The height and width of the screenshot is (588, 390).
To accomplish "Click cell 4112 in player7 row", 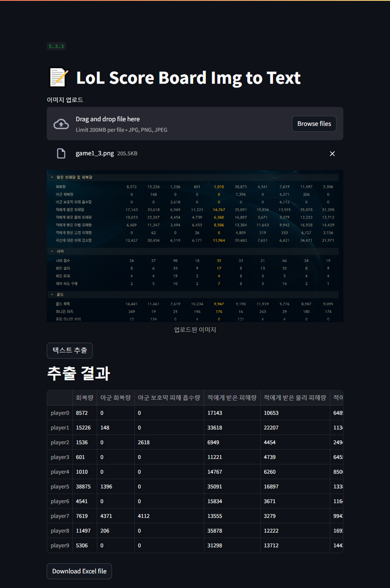I will 169,516.
